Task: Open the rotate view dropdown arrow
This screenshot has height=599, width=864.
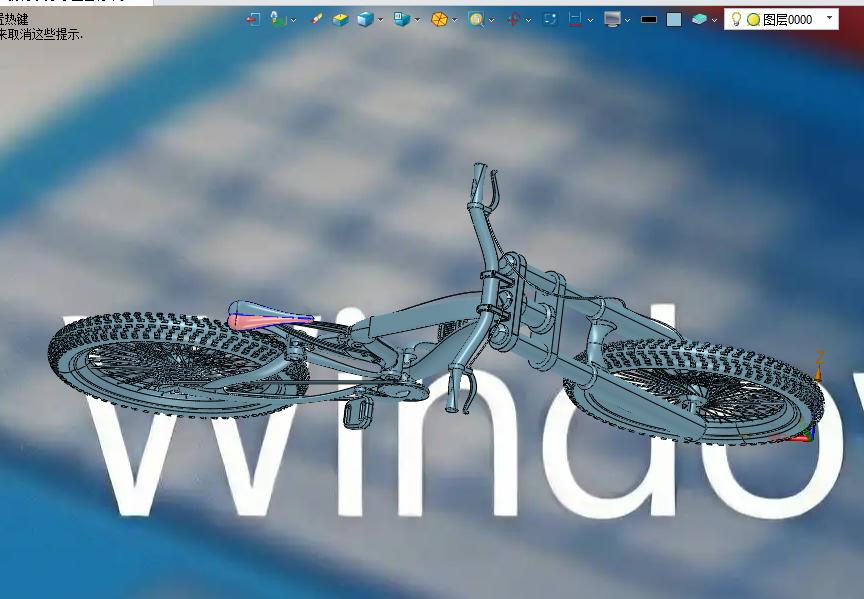Action: [528, 20]
